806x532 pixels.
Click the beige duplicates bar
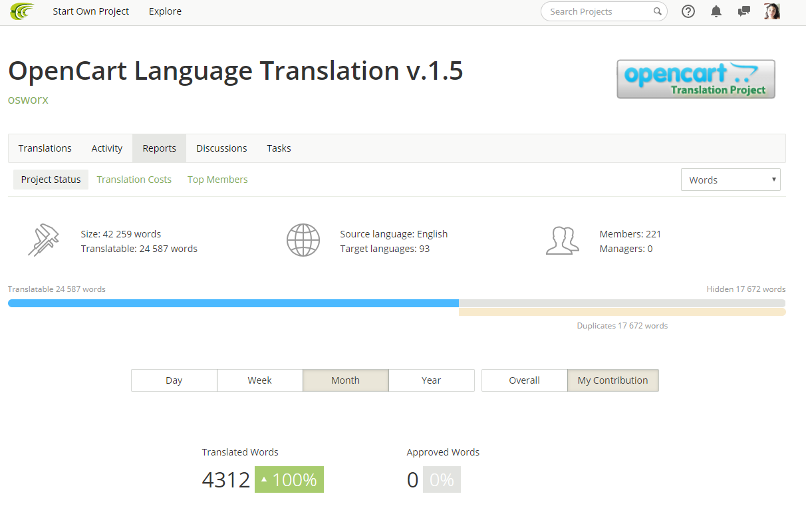click(622, 312)
